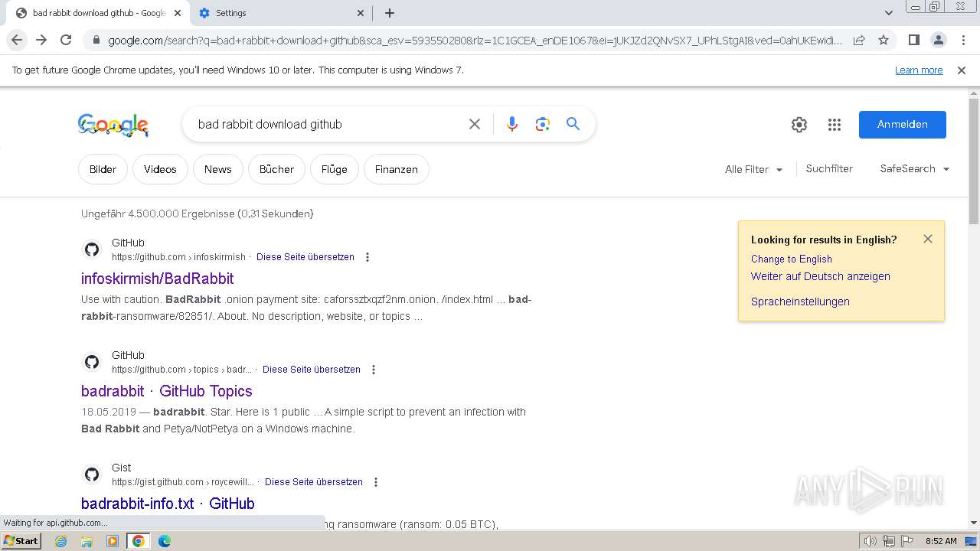Translate the gist result page

click(x=314, y=482)
